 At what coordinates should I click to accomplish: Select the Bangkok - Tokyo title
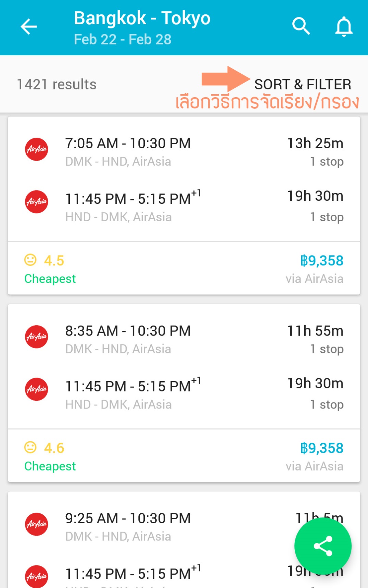[x=142, y=18]
